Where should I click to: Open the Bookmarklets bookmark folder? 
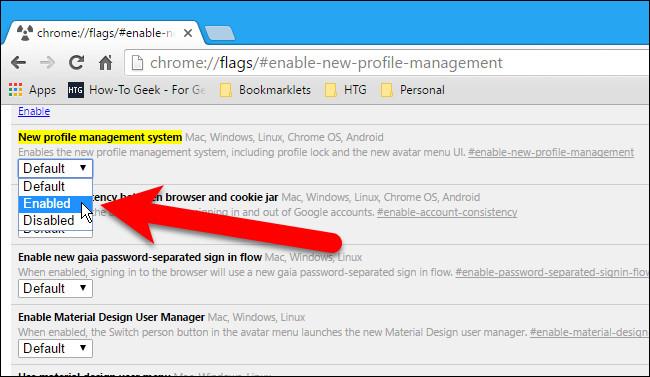tap(265, 90)
